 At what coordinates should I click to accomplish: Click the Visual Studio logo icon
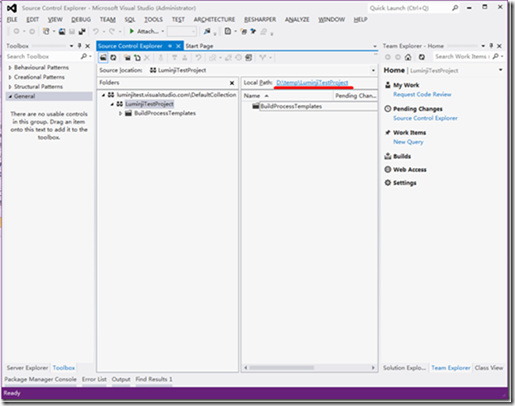coord(12,8)
